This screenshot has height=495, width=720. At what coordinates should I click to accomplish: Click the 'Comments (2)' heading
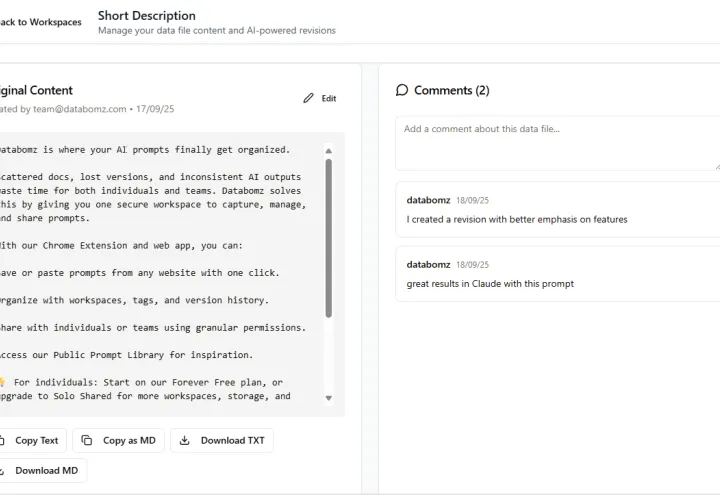[451, 90]
